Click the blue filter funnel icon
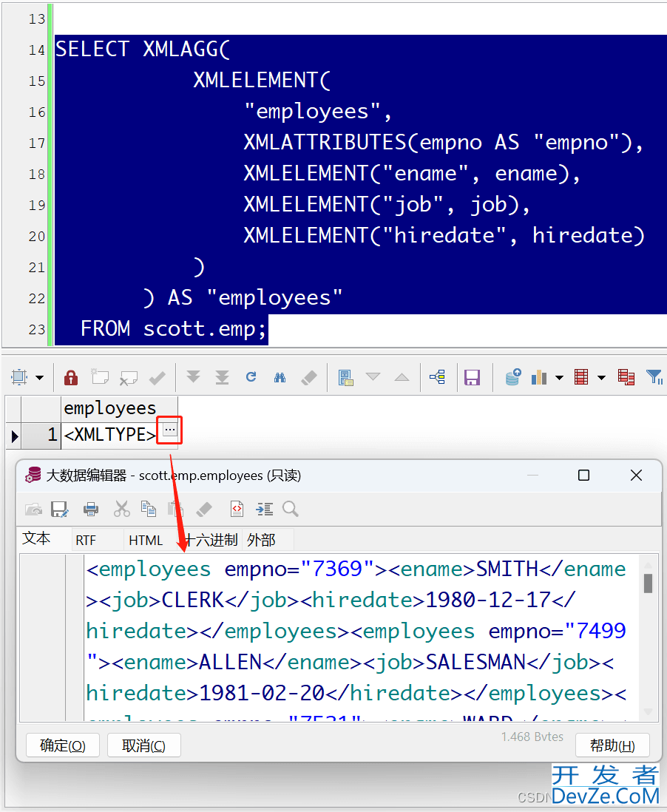Viewport: 667px width, 812px height. [654, 377]
